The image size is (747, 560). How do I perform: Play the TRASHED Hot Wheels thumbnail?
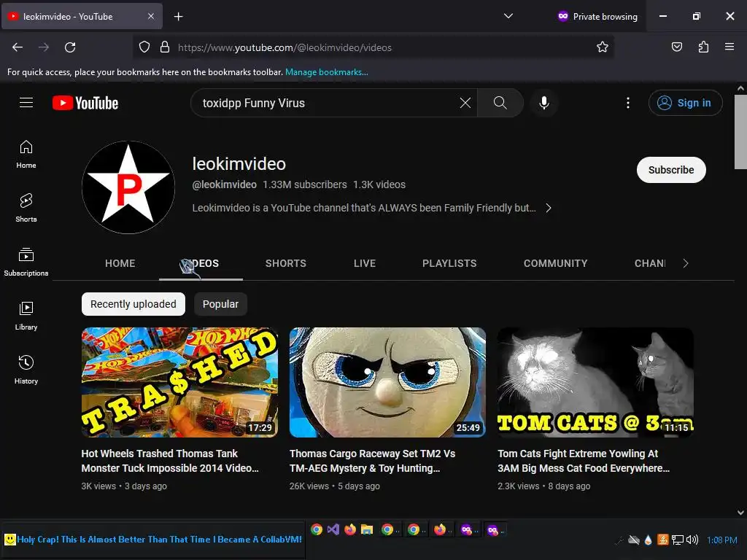pos(179,382)
